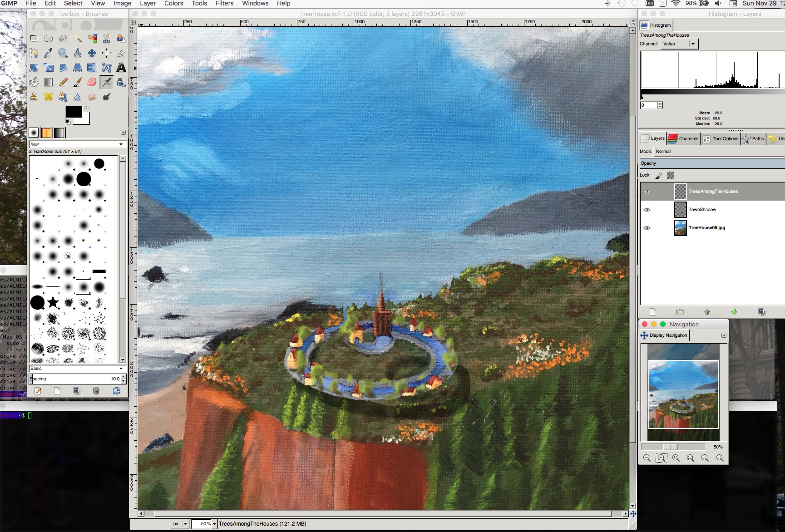This screenshot has width=785, height=532.
Task: Switch toolbox dock to Brushes tab
Action: [34, 133]
